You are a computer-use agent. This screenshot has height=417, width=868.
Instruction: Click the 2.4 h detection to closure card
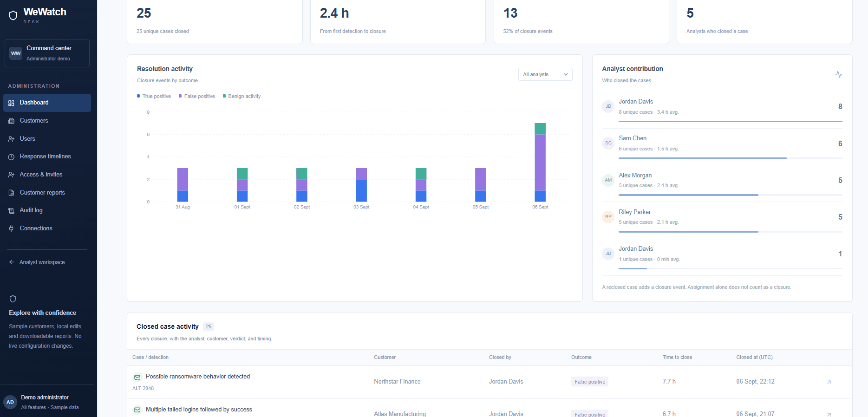point(398,22)
